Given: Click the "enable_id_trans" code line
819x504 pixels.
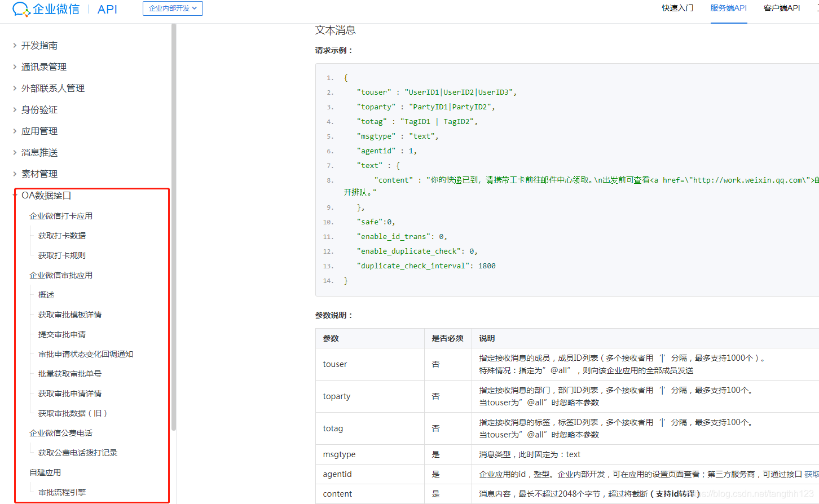Looking at the screenshot, I should (x=402, y=237).
